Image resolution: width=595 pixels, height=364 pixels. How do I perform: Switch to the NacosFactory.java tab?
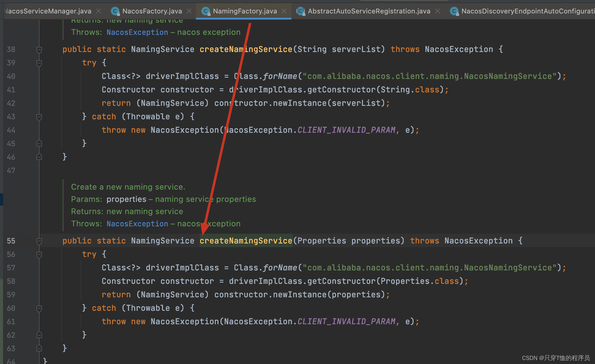(x=152, y=11)
